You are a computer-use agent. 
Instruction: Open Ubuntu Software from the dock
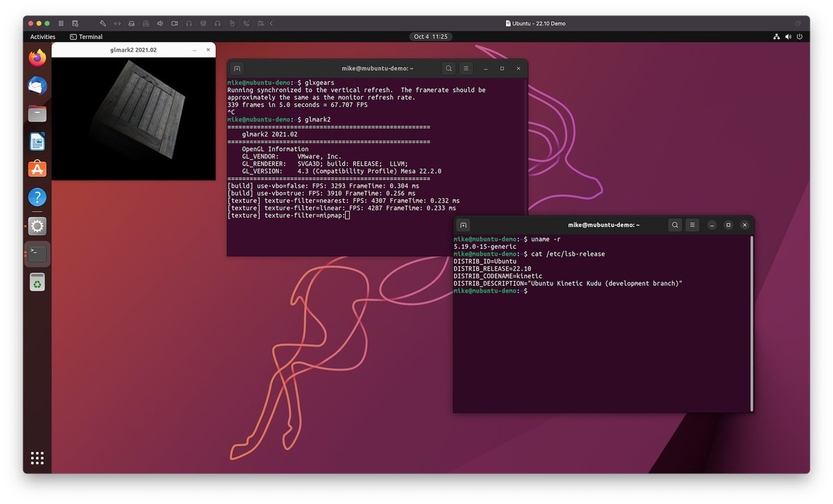(37, 167)
